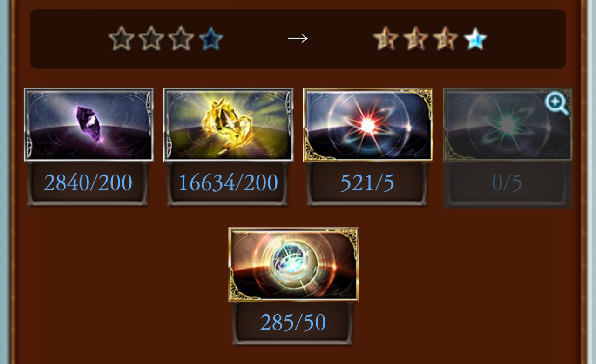Click the dark blue star before uncap
Image resolution: width=596 pixels, height=364 pixels.
pyautogui.click(x=211, y=39)
